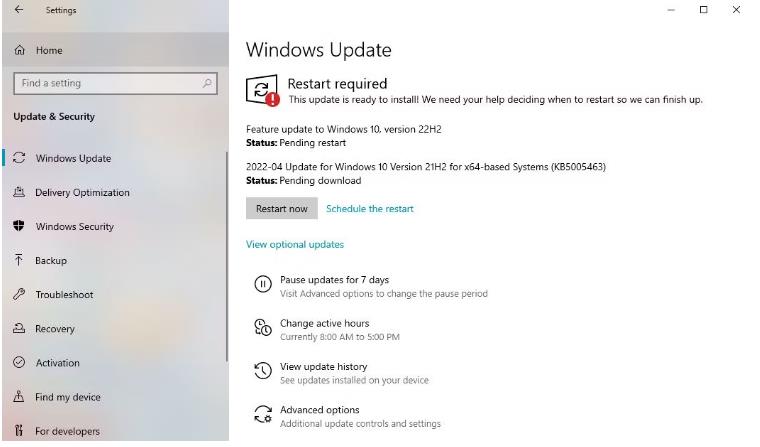Open Delivery Optimization settings
This screenshot has width=760, height=447.
[x=115, y=192]
